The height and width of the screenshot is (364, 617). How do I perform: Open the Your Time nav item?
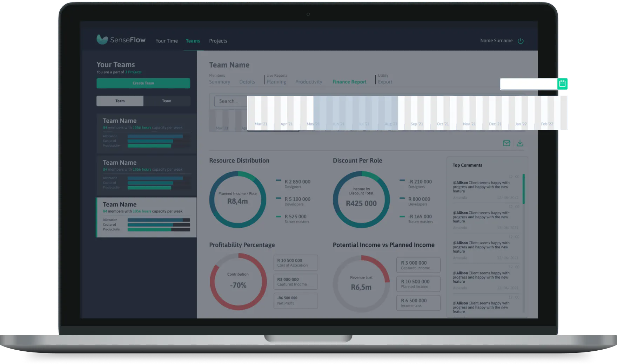click(167, 41)
